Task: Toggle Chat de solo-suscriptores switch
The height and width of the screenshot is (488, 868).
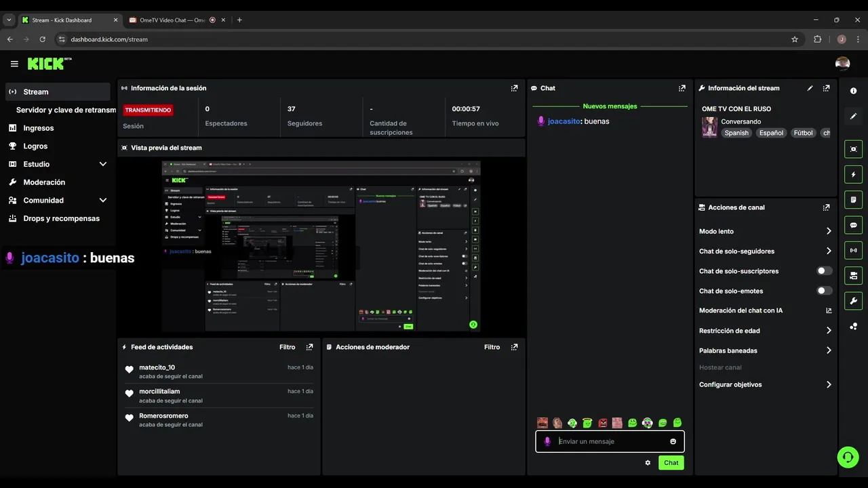Action: pyautogui.click(x=825, y=271)
